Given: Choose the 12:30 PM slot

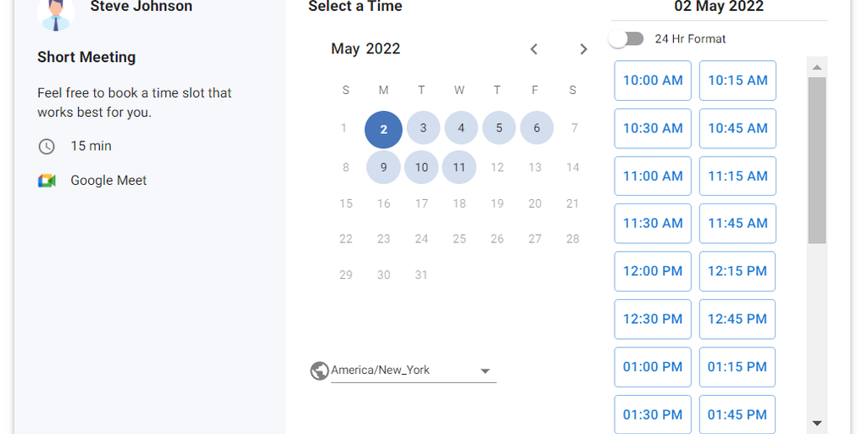Looking at the screenshot, I should tap(653, 320).
